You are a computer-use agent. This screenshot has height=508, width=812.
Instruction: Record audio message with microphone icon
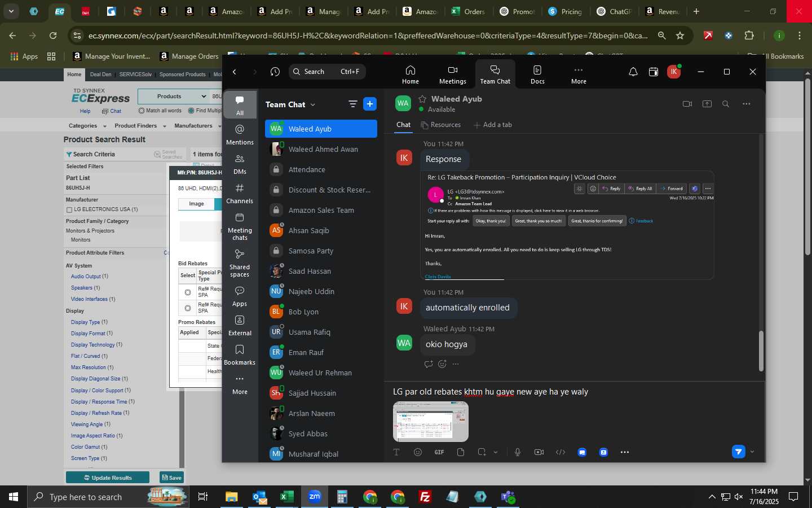[x=517, y=452]
